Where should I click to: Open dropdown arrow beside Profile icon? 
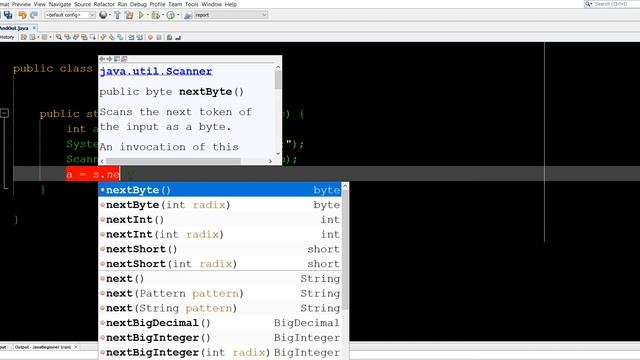pyautogui.click(x=178, y=15)
